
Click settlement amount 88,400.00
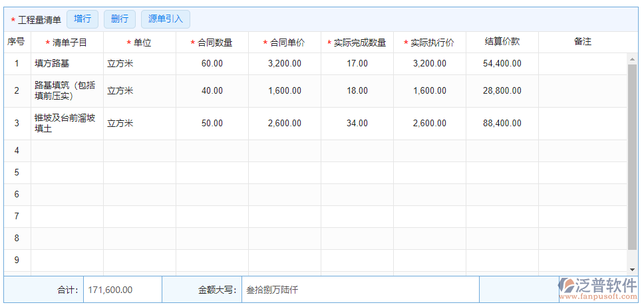coord(502,123)
